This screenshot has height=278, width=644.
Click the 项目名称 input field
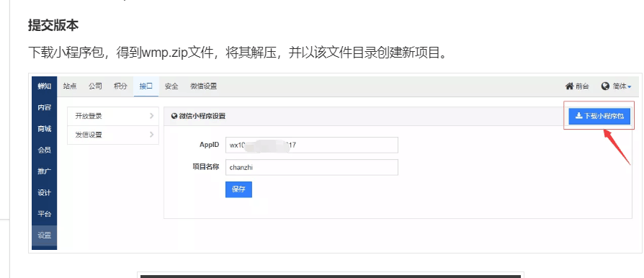pos(312,167)
